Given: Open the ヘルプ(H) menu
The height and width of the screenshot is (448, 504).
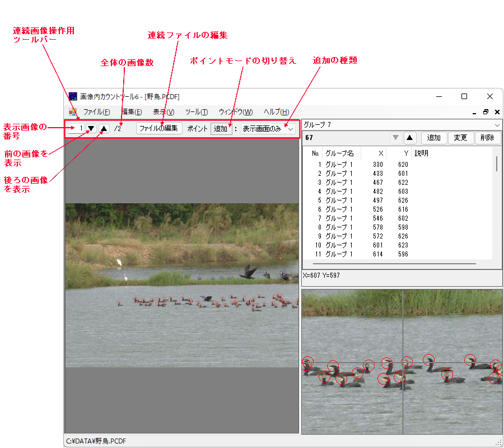Looking at the screenshot, I should (276, 112).
